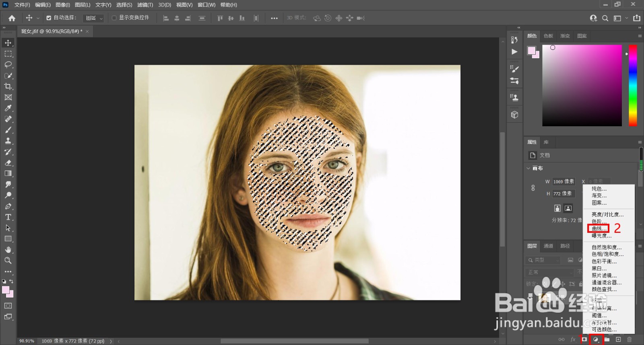Select the Clone Stamp tool
644x345 pixels.
click(8, 141)
